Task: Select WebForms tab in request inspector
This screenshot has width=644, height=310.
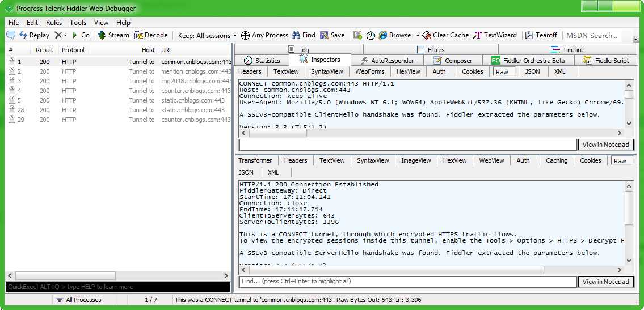Action: click(x=370, y=71)
